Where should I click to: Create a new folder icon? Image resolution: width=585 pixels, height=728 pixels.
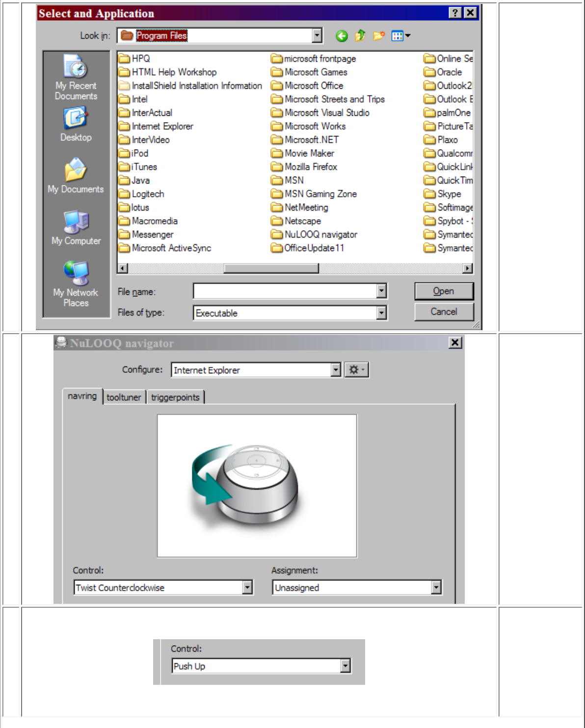(378, 35)
